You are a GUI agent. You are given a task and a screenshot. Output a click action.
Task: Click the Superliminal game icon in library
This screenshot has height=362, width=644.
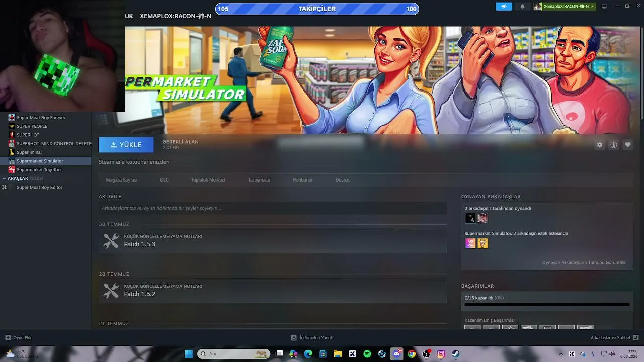[x=12, y=152]
